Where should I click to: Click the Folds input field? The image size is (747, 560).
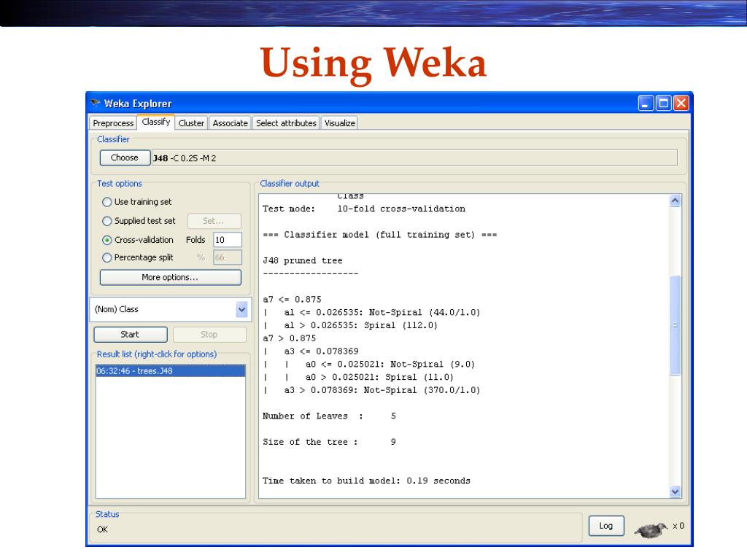tap(228, 240)
